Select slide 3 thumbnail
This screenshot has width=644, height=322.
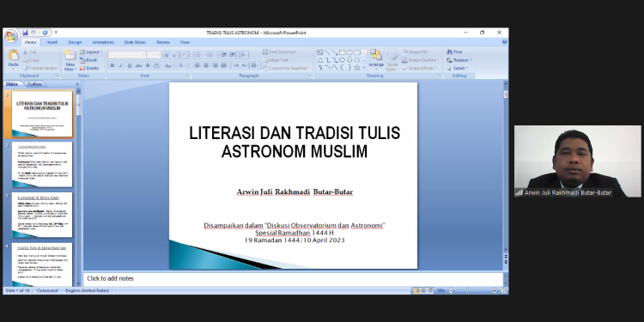[42, 215]
